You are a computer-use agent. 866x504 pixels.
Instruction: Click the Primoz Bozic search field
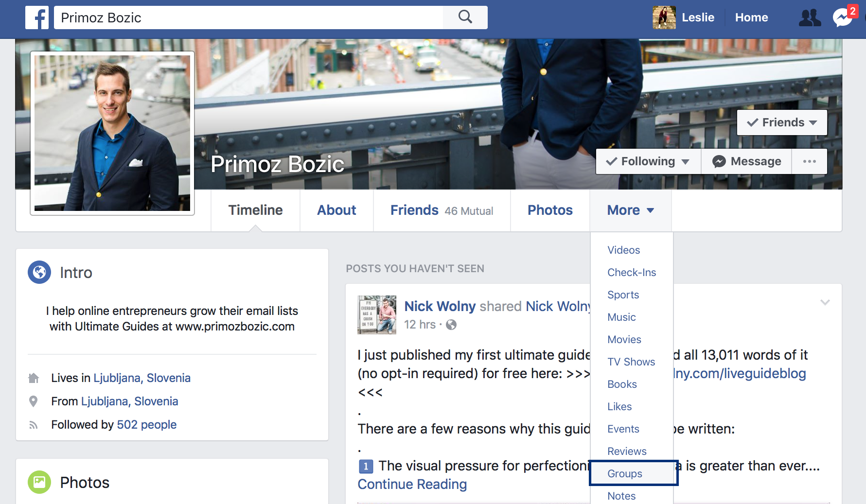tap(248, 17)
